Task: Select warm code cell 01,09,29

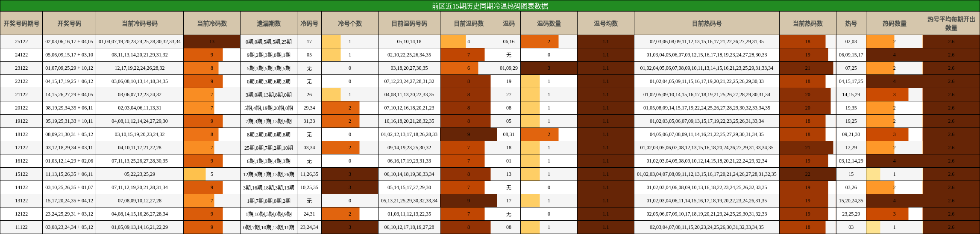Action: click(509, 68)
